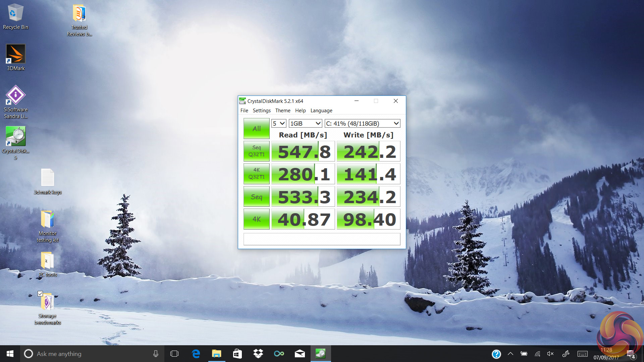The image size is (644, 362).
Task: Run the Seq Q32T1 test button
Action: [256, 151]
